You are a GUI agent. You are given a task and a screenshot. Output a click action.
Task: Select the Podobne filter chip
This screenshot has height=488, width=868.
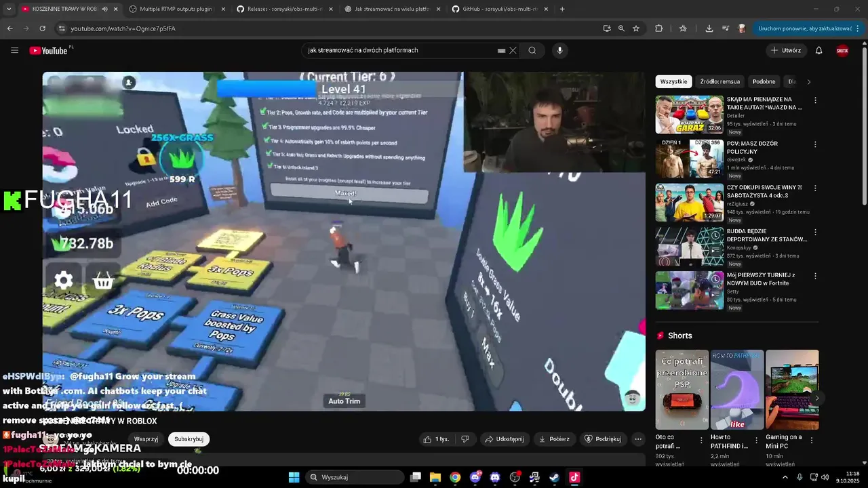tap(764, 81)
